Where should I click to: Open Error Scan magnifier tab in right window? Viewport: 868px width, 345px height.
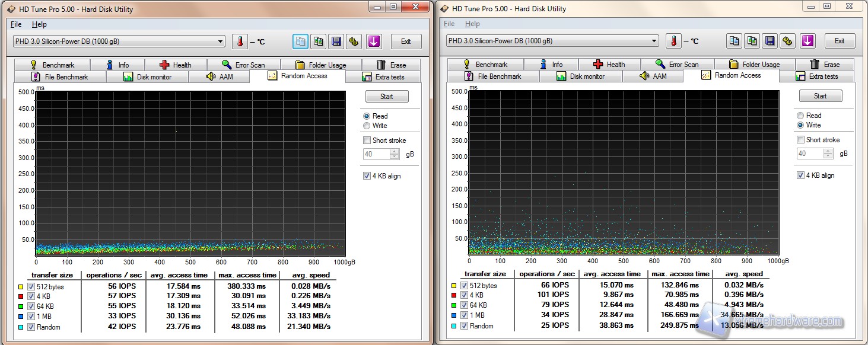677,65
